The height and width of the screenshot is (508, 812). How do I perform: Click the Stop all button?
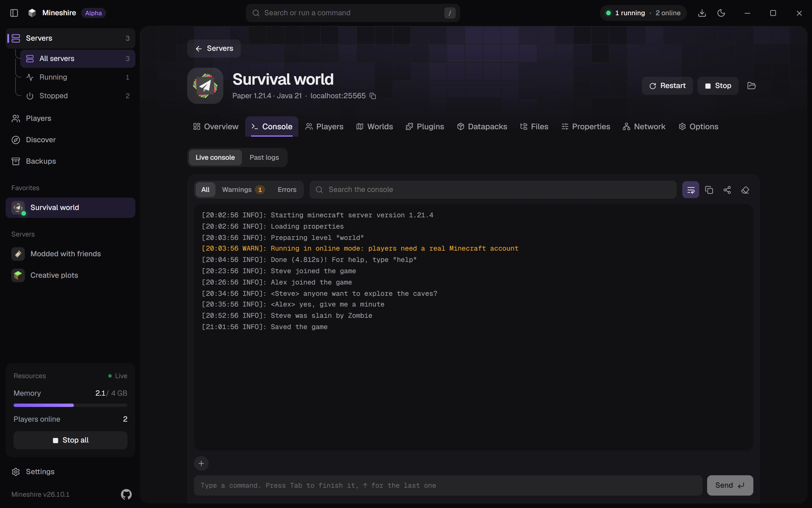pyautogui.click(x=70, y=440)
